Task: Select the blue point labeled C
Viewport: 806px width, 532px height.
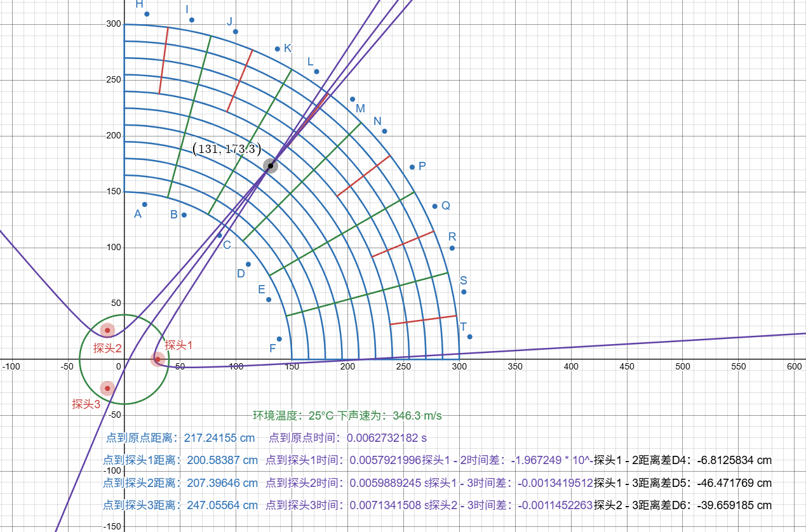Action: (220, 236)
